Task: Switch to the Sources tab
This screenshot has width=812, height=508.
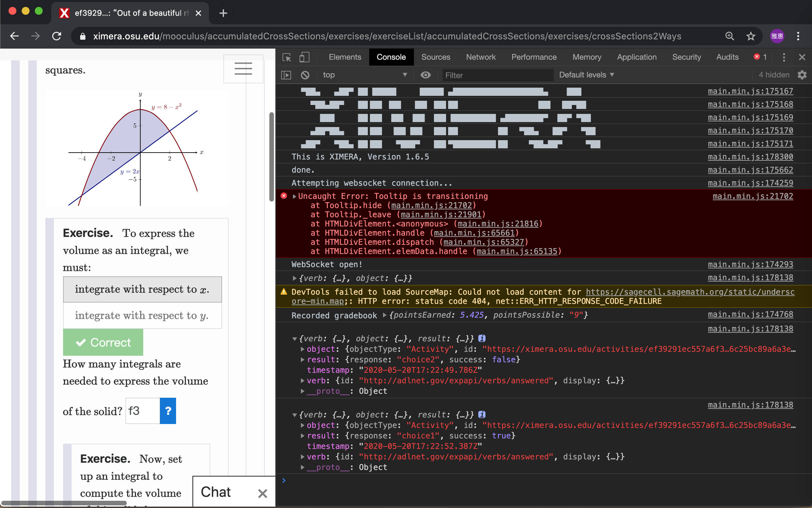Action: 436,57
